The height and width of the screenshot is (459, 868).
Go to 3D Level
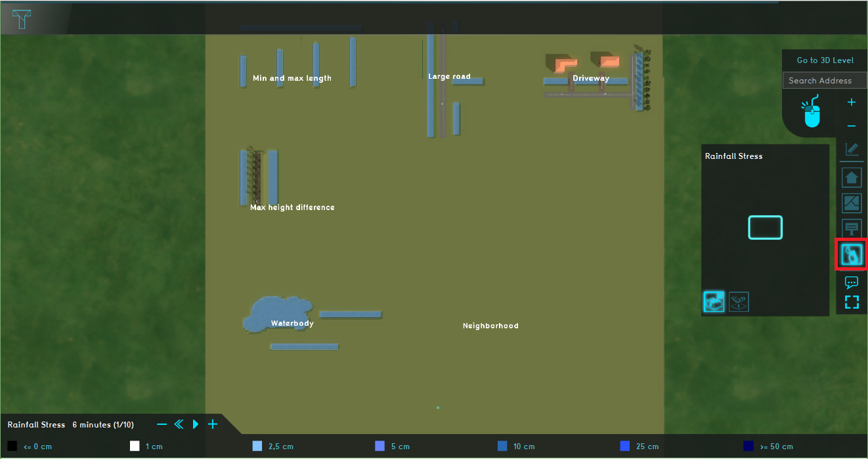coord(825,60)
